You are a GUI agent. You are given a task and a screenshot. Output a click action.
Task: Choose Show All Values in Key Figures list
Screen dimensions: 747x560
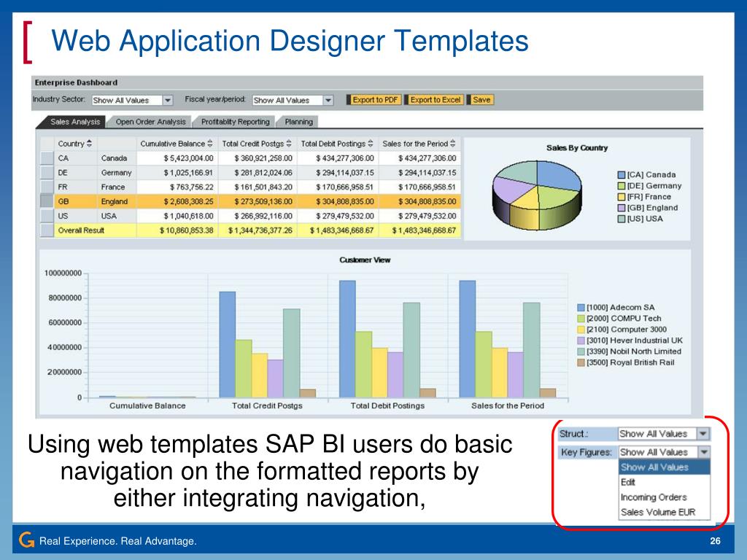coord(664,467)
